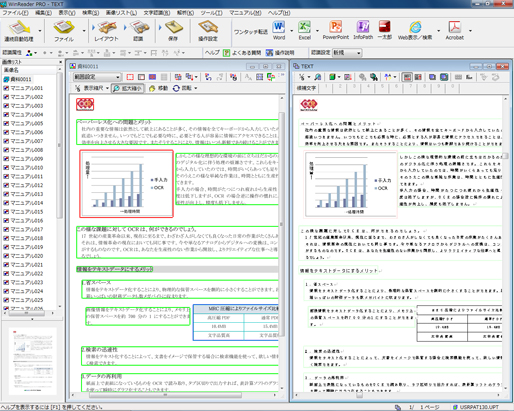Open the Word transfer dropdown arrow

[292, 31]
